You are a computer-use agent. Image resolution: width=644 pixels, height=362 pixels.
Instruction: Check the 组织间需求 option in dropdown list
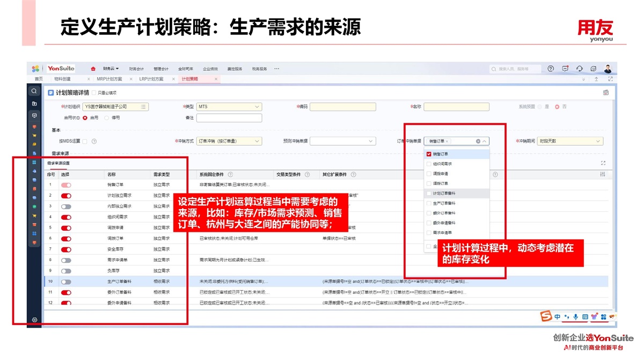click(429, 164)
